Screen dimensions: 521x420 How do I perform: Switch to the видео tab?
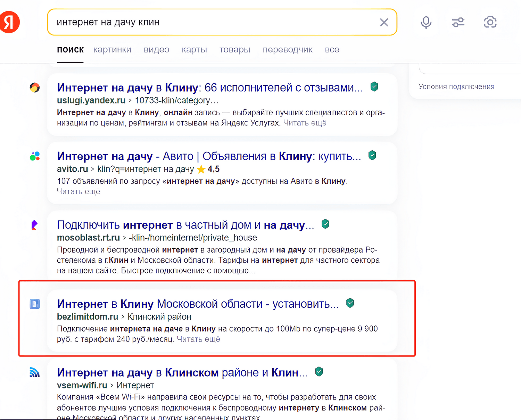click(156, 50)
